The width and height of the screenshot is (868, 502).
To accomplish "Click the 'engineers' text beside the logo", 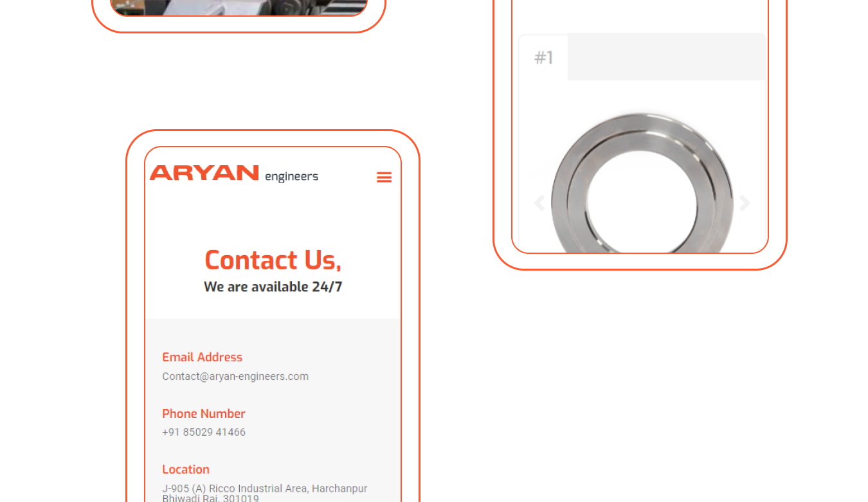I will (x=291, y=177).
